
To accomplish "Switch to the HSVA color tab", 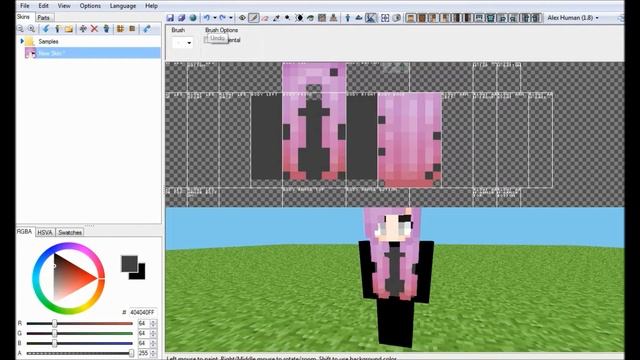I will (x=45, y=232).
